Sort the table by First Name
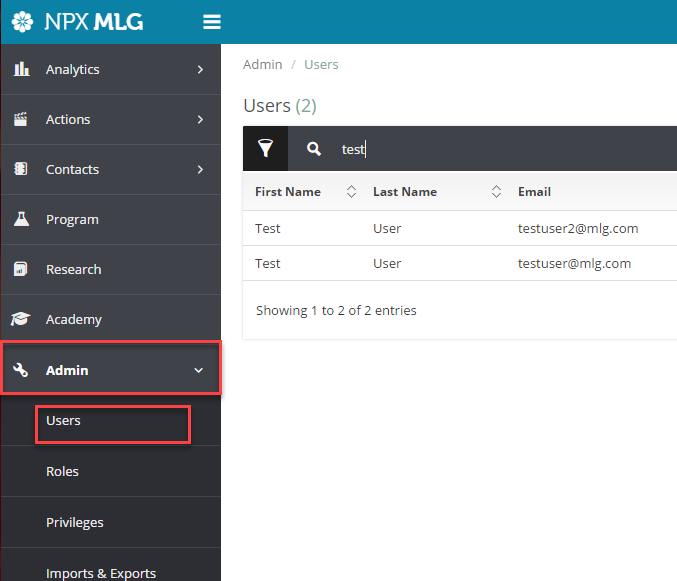Screen dimensions: 677x581 [351, 192]
